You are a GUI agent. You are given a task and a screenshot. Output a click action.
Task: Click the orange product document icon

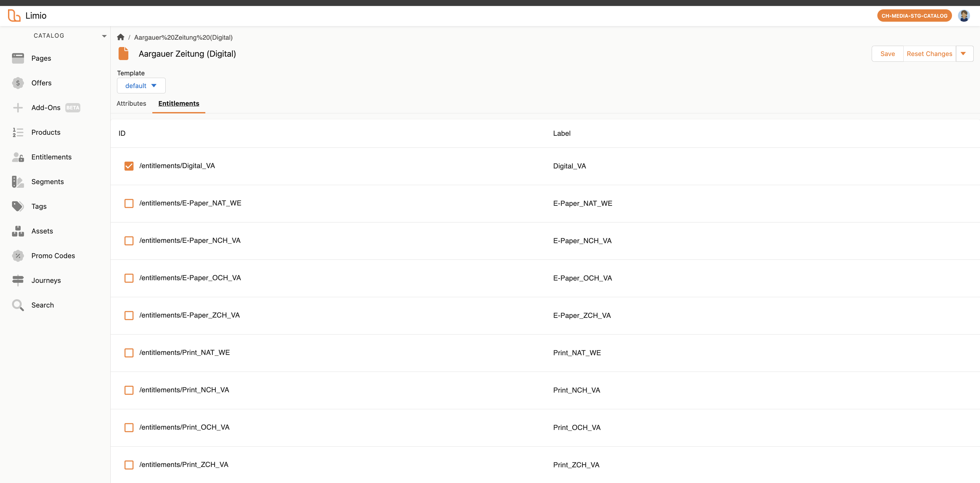pyautogui.click(x=124, y=54)
